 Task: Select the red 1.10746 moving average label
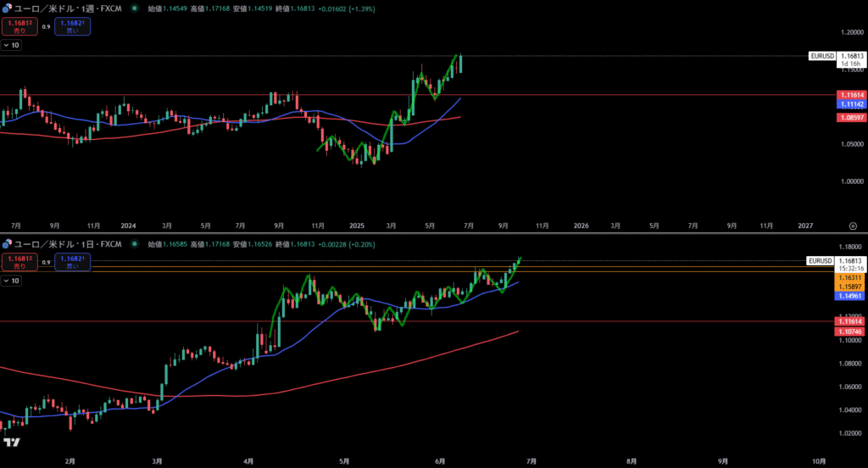pos(849,331)
